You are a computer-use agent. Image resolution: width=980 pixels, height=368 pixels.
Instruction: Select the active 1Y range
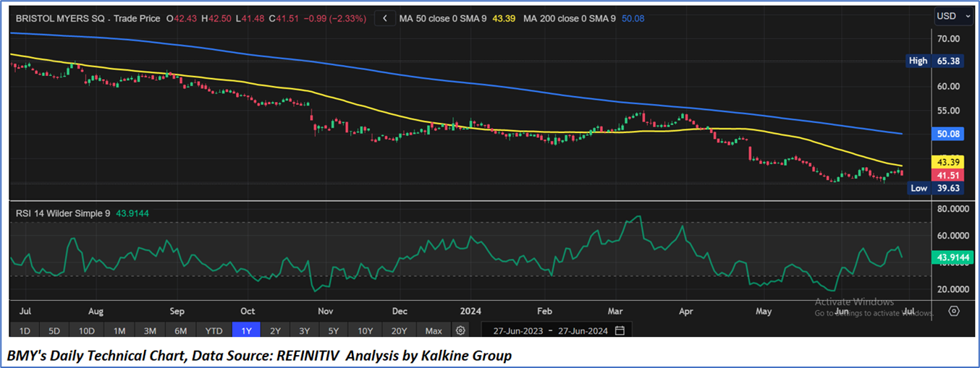coord(245,330)
